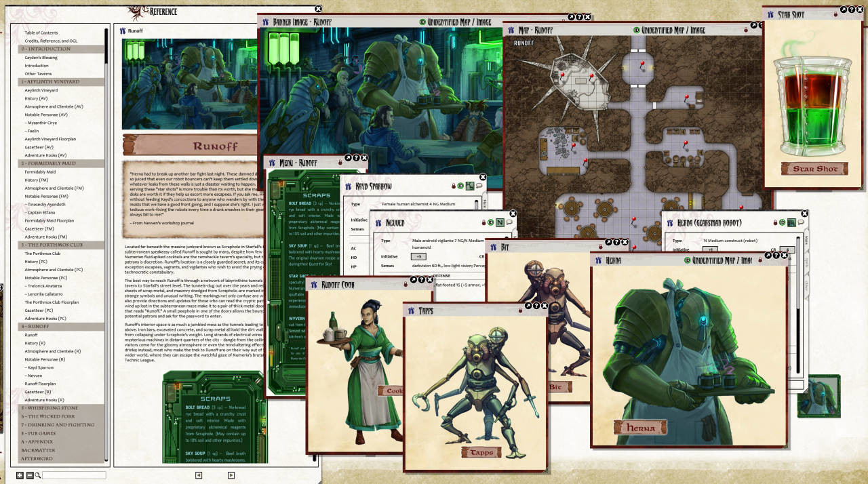868x484 pixels.
Task: Click the share icon on the Star Shot window
Action: pos(843,9)
